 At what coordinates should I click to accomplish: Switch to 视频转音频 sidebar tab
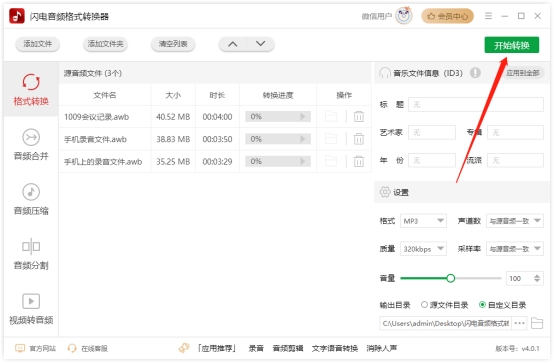tap(31, 308)
